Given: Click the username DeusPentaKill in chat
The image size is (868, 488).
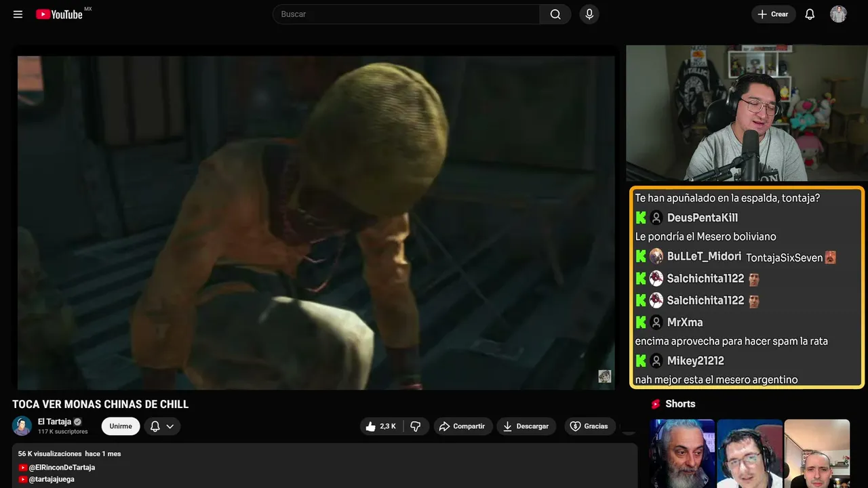Looking at the screenshot, I should pos(703,218).
